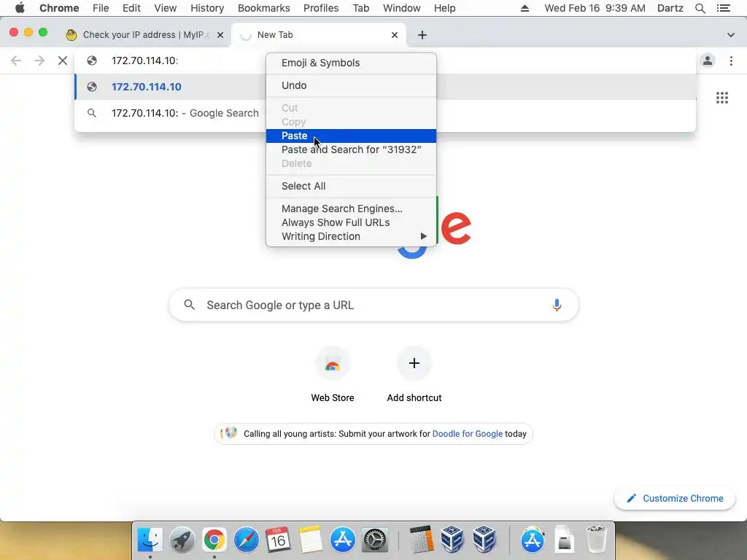This screenshot has width=747, height=560.
Task: Click the eject icon in menu bar
Action: (x=525, y=8)
